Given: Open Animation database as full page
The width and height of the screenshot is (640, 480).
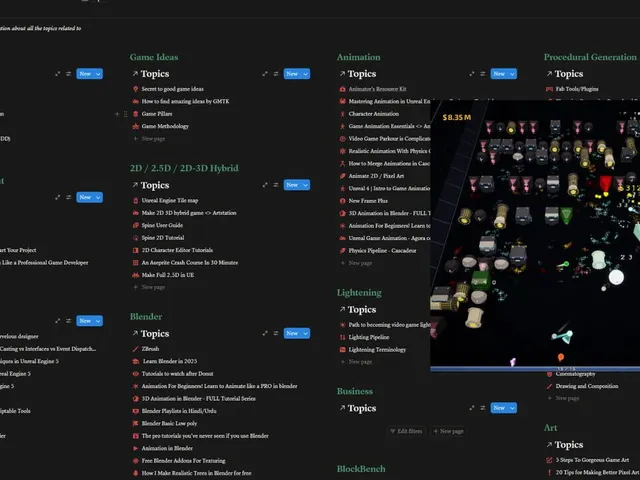Looking at the screenshot, I should (472, 74).
